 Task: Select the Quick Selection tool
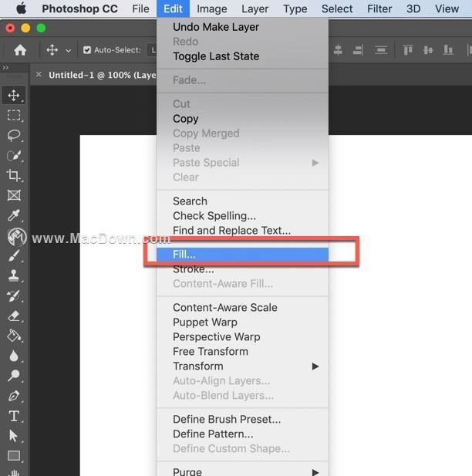(14, 155)
